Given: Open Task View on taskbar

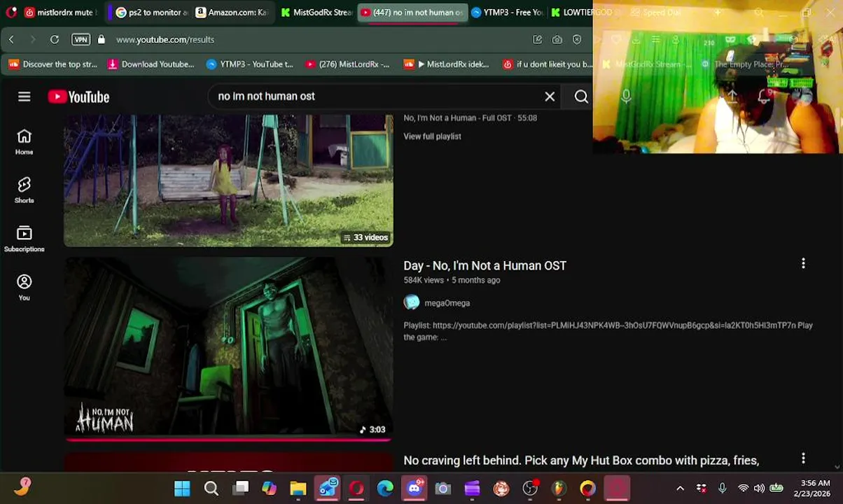Looking at the screenshot, I should coord(241,488).
